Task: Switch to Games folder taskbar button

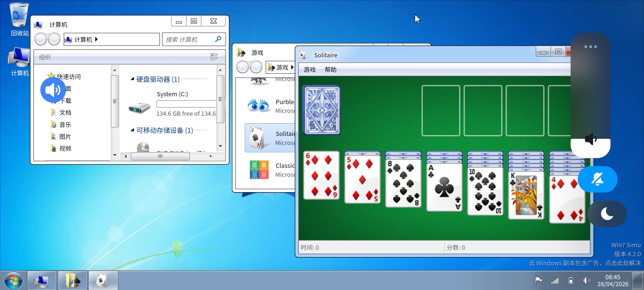Action: pyautogui.click(x=73, y=280)
